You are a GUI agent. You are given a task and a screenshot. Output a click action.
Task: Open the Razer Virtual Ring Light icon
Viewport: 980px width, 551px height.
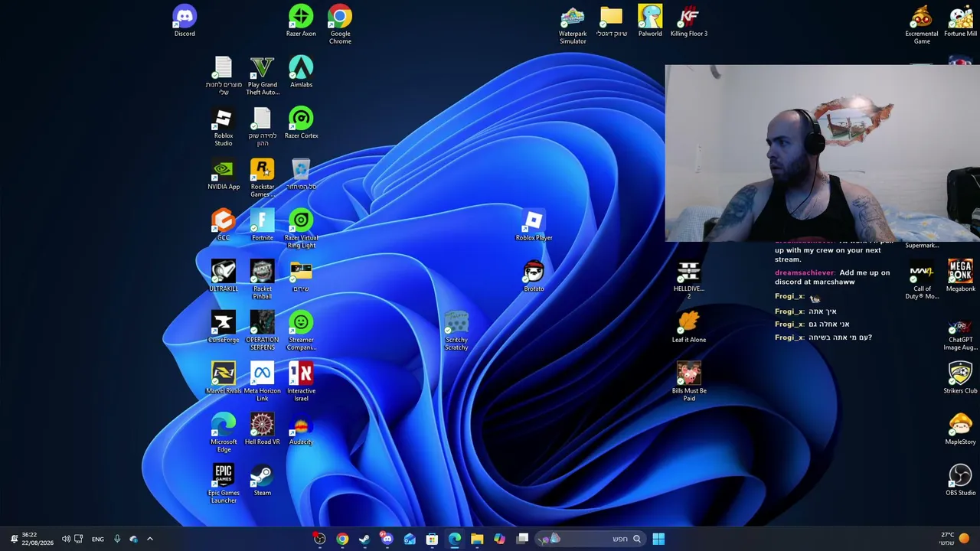click(301, 229)
